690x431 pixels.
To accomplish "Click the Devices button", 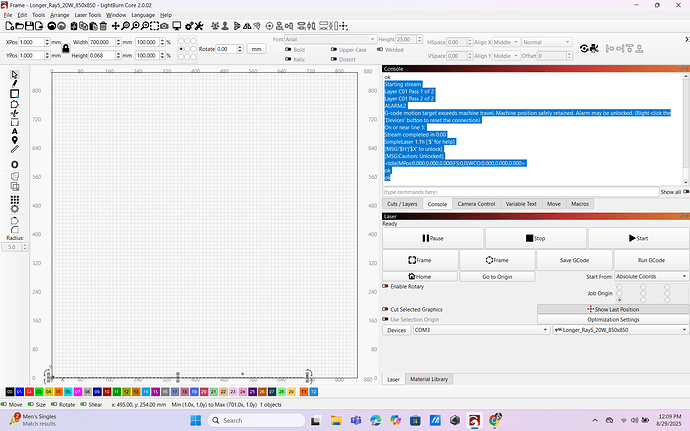I will coord(396,330).
